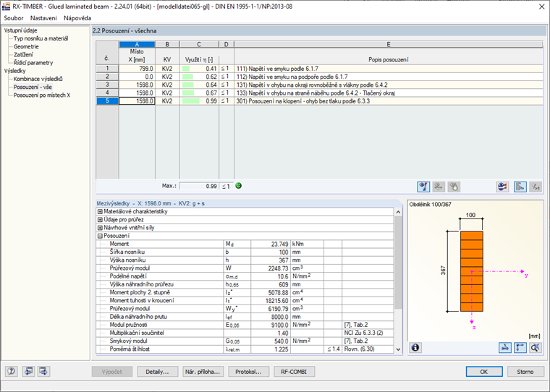
Task: Click Vstupní údaje tree node
Action: coord(20,30)
